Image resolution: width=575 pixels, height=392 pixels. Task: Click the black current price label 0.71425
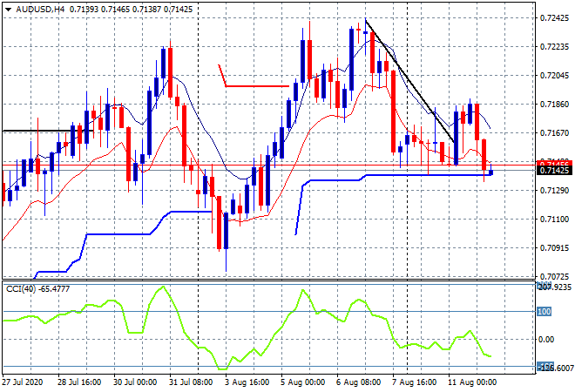coord(554,171)
